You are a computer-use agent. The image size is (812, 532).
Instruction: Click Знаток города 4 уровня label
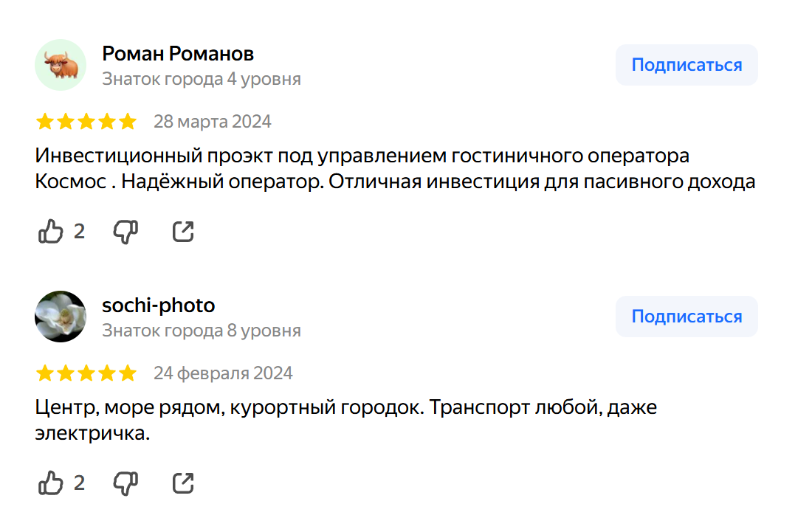coord(202,79)
